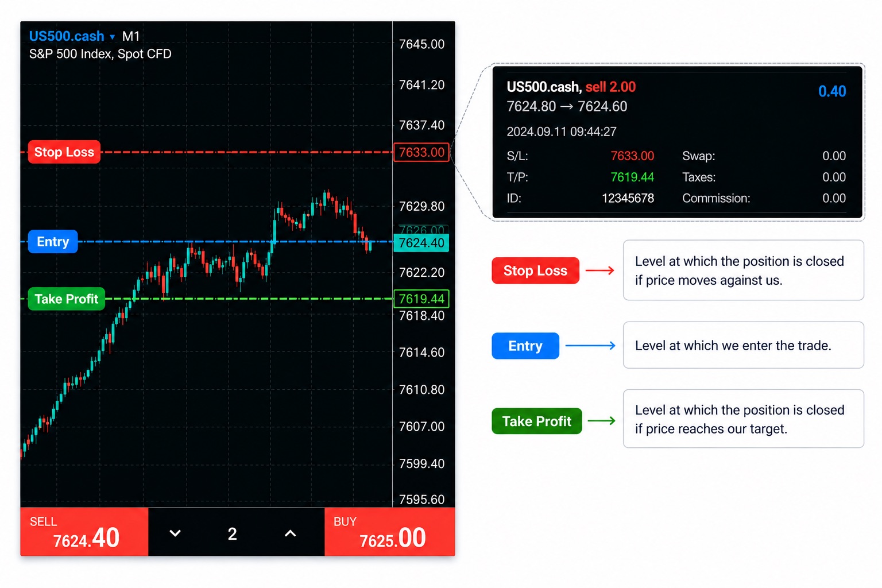Click the green Take Profit legend badge
The height and width of the screenshot is (588, 882).
pyautogui.click(x=537, y=421)
